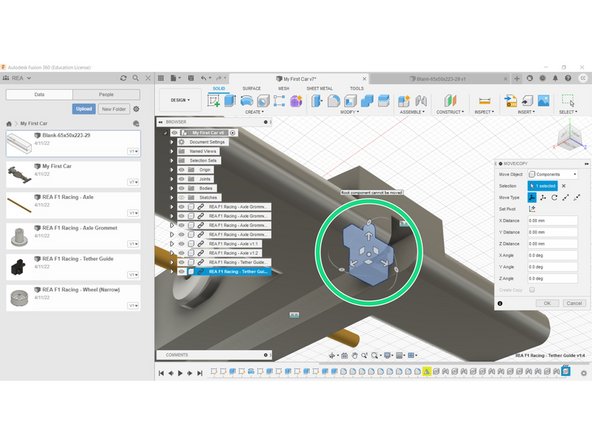
Task: Click the Set Pivot icon
Action: [x=532, y=209]
